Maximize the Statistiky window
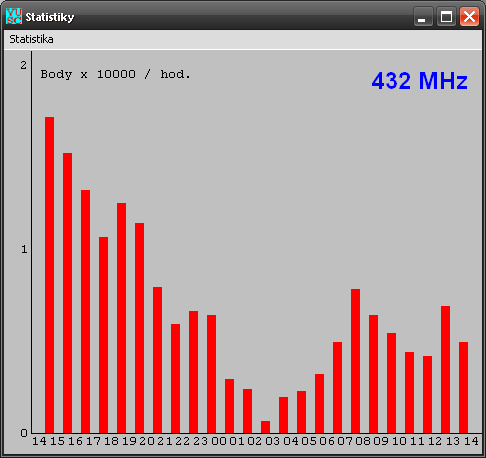Viewport: 486px width, 458px height. click(446, 16)
